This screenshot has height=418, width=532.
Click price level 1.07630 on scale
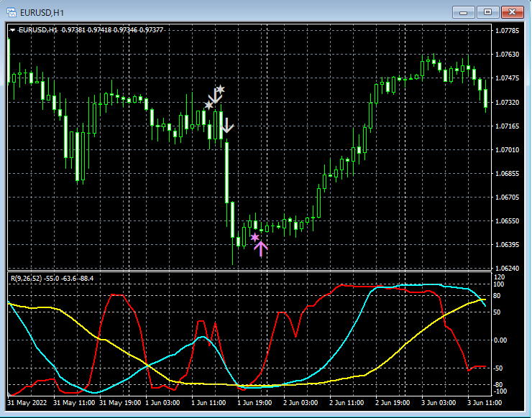tap(508, 55)
